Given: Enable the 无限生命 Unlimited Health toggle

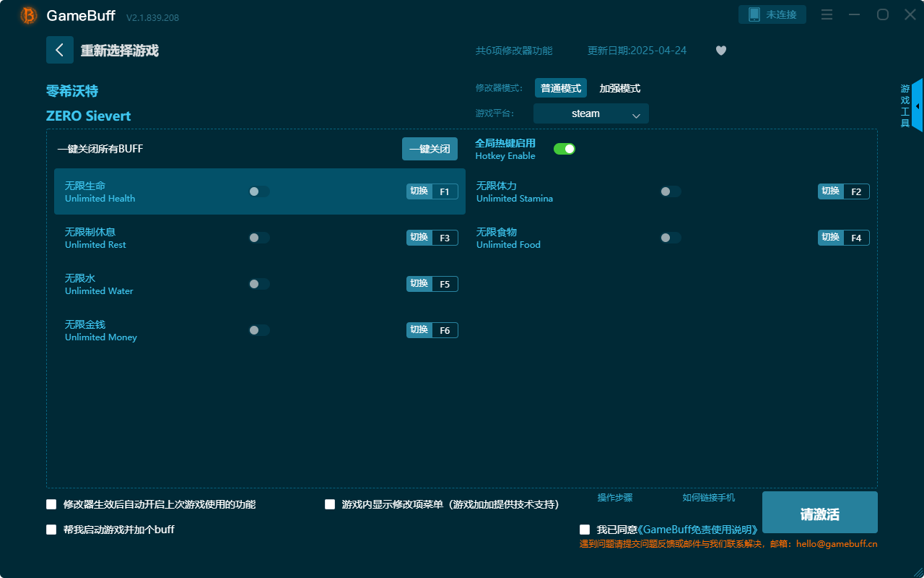Looking at the screenshot, I should coord(258,191).
